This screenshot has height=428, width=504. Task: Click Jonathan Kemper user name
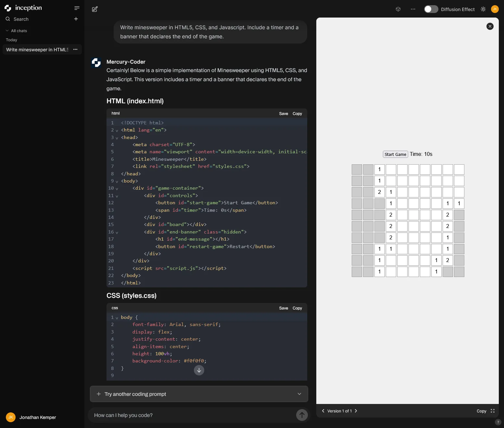[38, 417]
